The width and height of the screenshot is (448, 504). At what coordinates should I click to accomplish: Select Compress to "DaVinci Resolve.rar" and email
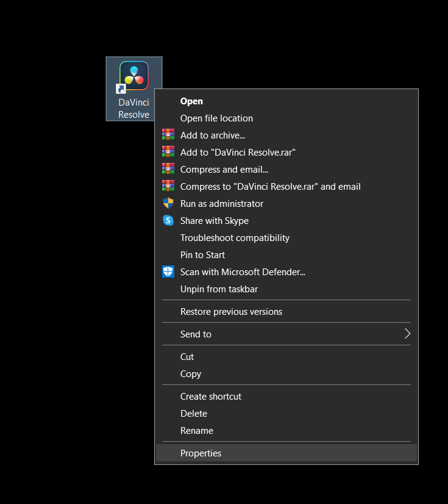coord(286,187)
